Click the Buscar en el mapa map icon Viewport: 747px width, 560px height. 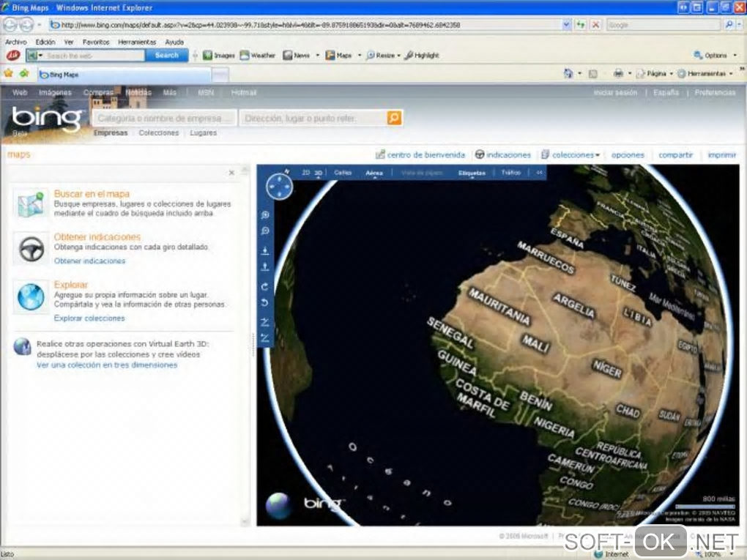(x=31, y=204)
